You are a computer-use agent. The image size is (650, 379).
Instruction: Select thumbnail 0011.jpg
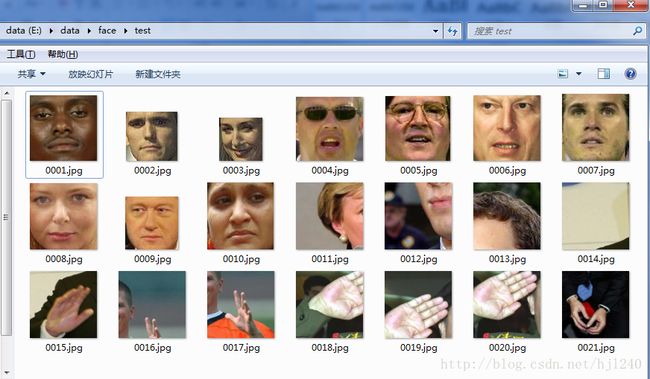330,216
